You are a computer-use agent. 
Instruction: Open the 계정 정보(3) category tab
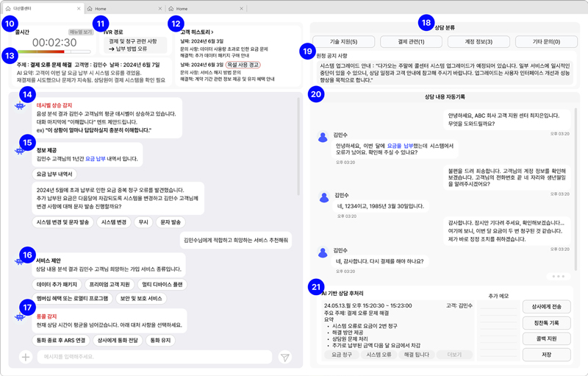tap(478, 42)
